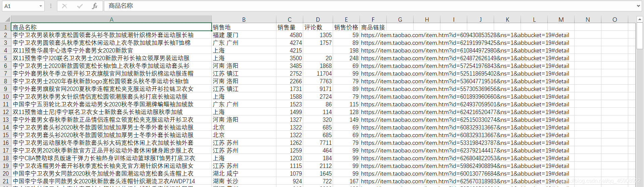Click price value 248

point(346,58)
